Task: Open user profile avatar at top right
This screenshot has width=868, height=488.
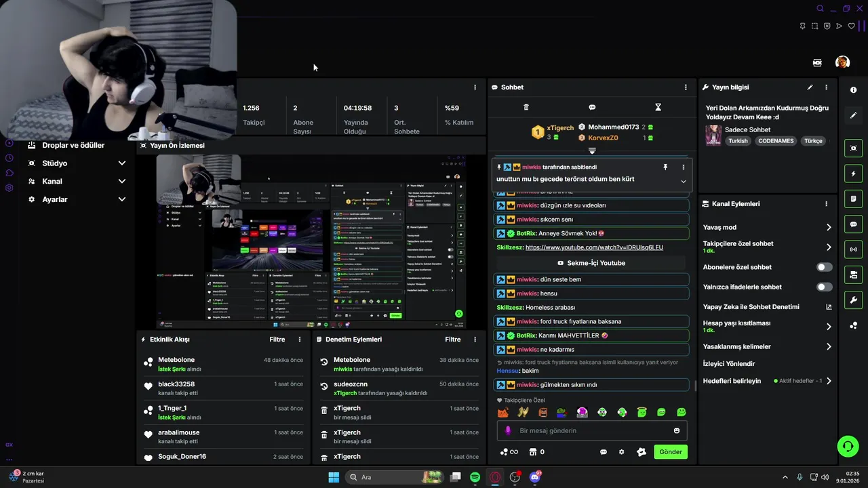Action: click(x=842, y=62)
